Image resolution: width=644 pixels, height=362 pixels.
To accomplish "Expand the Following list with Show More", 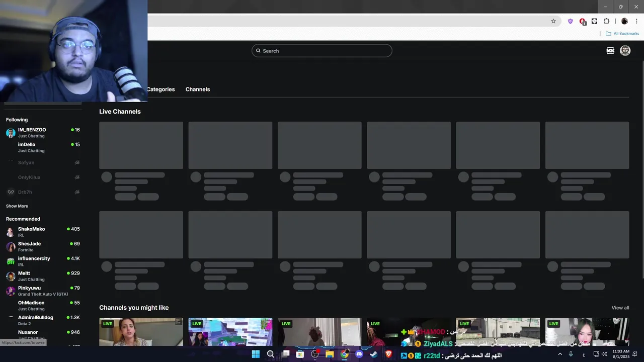I will 17,206.
